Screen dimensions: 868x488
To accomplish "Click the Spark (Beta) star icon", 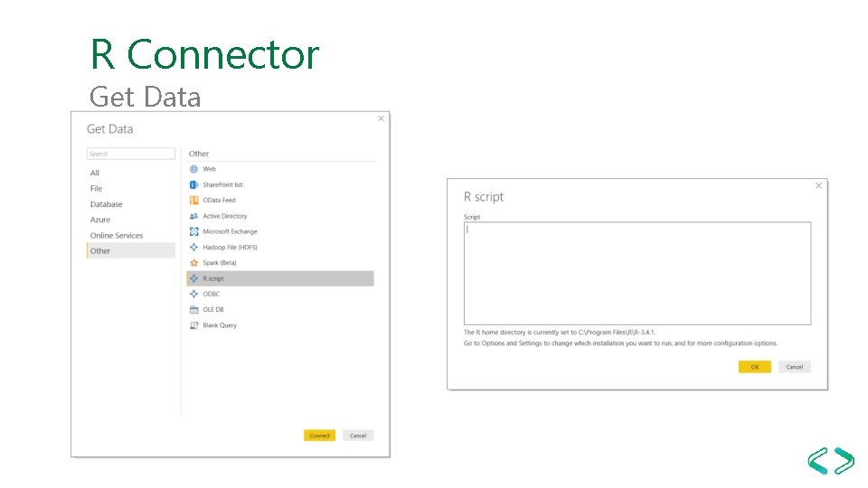I will pos(193,263).
